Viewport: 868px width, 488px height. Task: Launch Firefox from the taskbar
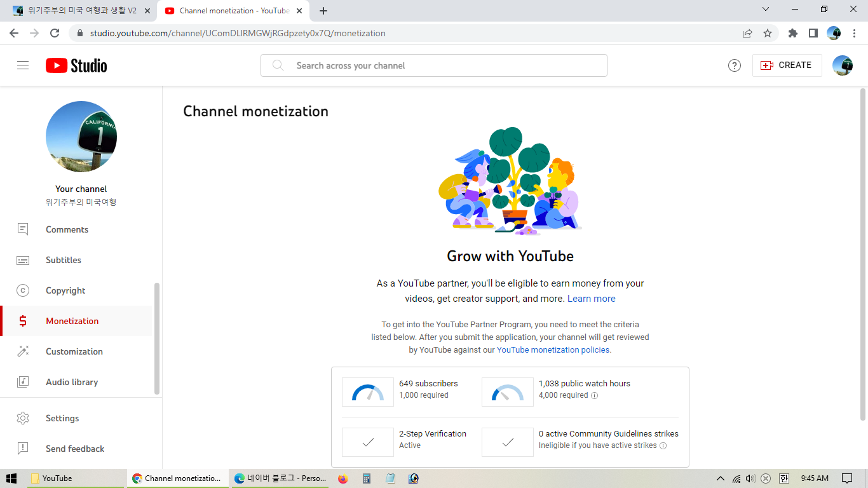point(343,478)
